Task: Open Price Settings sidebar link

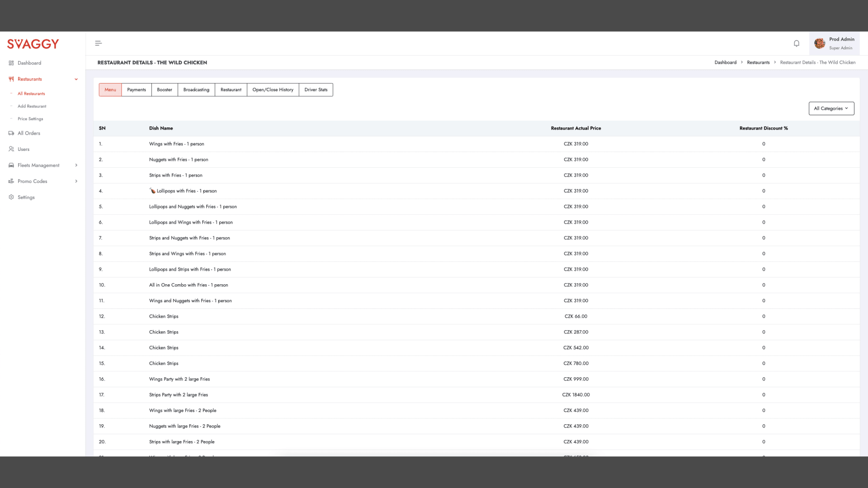Action: (x=30, y=119)
